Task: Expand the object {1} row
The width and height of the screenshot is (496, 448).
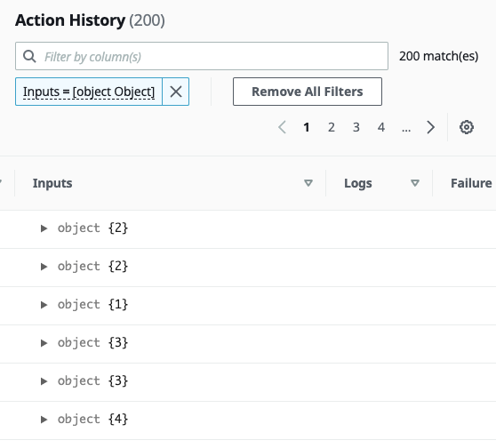Action: click(44, 305)
